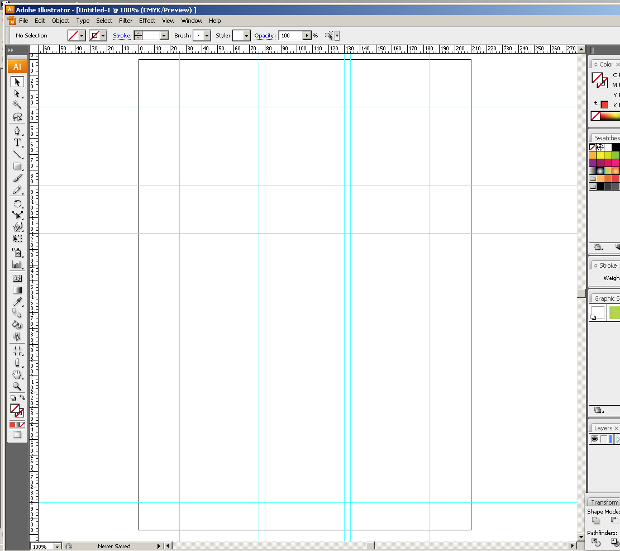Select the Live Paint Selection tool
The height and width of the screenshot is (551, 620).
(17, 337)
